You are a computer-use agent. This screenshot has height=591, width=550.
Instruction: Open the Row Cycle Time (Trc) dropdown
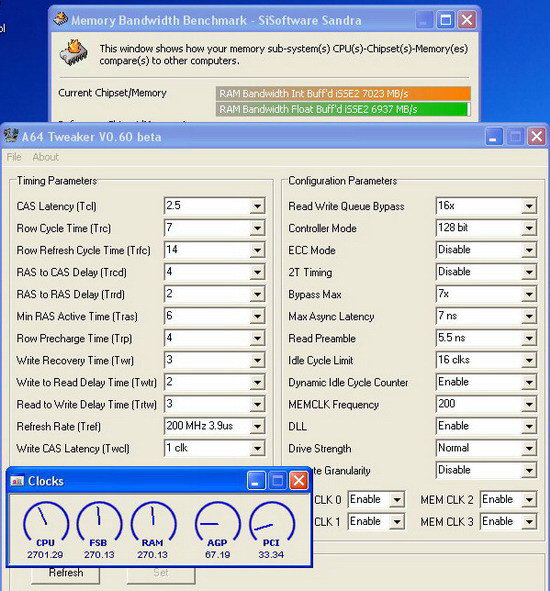coord(257,228)
